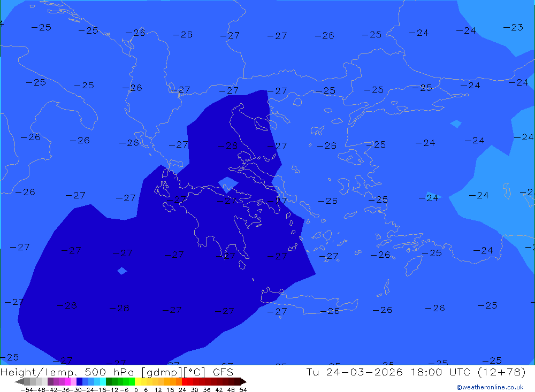Click the 12 label under the color scale
535x392 pixels.
click(158, 390)
